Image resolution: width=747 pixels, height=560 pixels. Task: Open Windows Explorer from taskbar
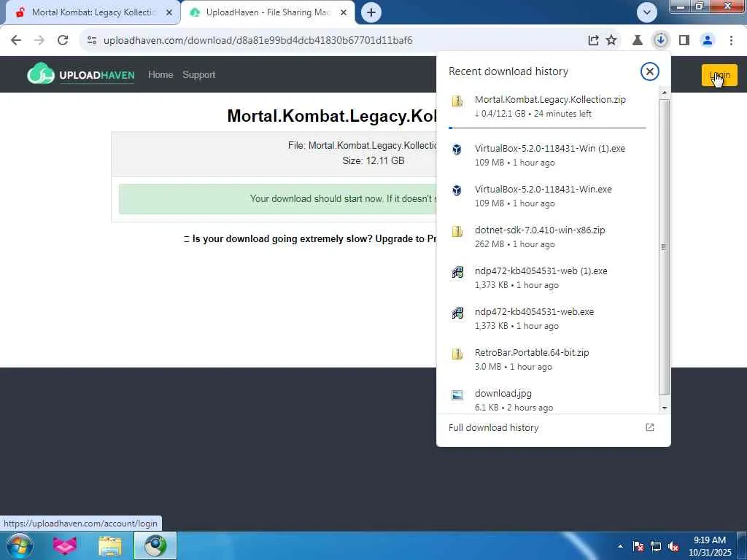110,546
